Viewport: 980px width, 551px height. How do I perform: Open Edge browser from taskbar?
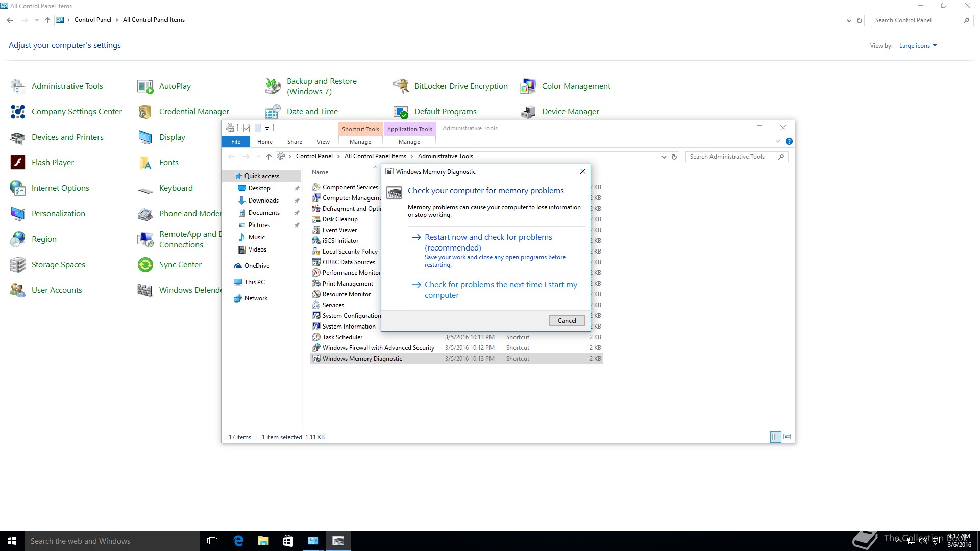click(x=238, y=541)
